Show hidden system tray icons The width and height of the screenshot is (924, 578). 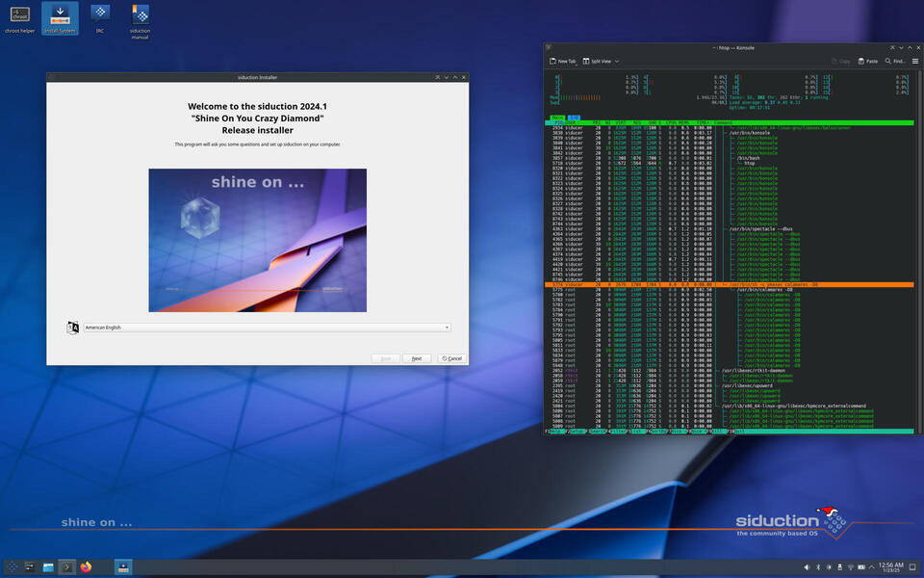tap(872, 567)
